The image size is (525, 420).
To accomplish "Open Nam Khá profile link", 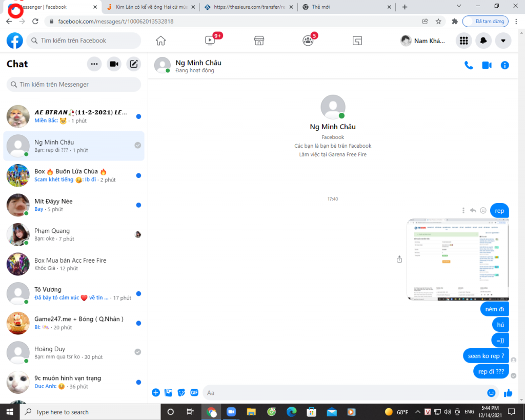I will click(423, 41).
